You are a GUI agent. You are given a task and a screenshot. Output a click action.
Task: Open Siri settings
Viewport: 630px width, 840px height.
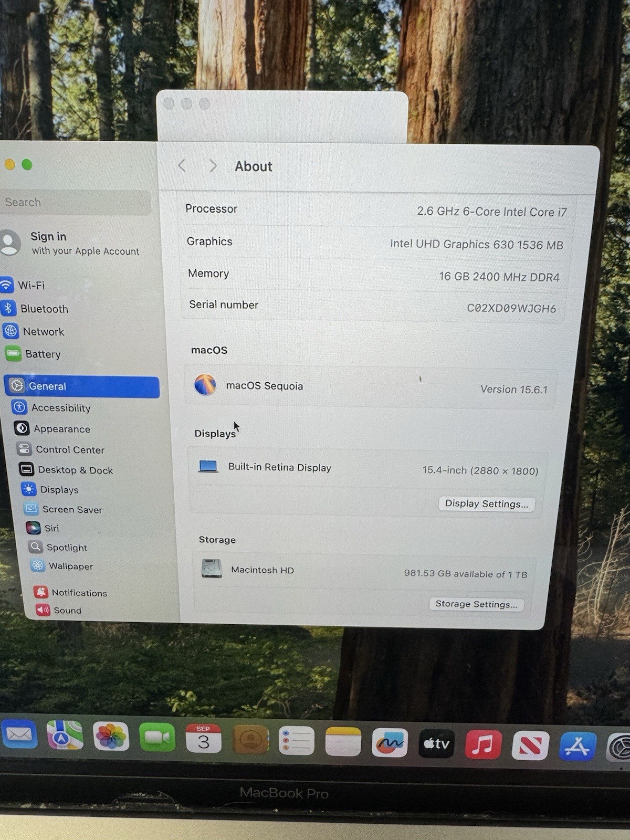tap(43, 528)
